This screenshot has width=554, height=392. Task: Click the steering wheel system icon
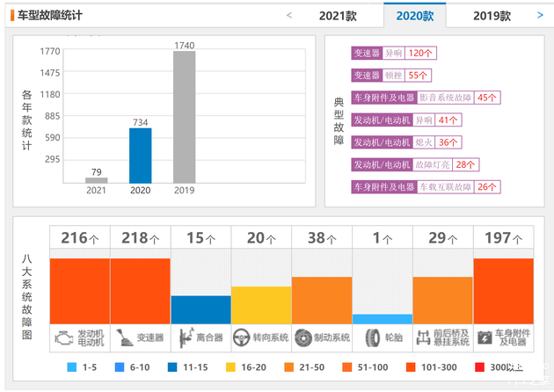pyautogui.click(x=242, y=337)
